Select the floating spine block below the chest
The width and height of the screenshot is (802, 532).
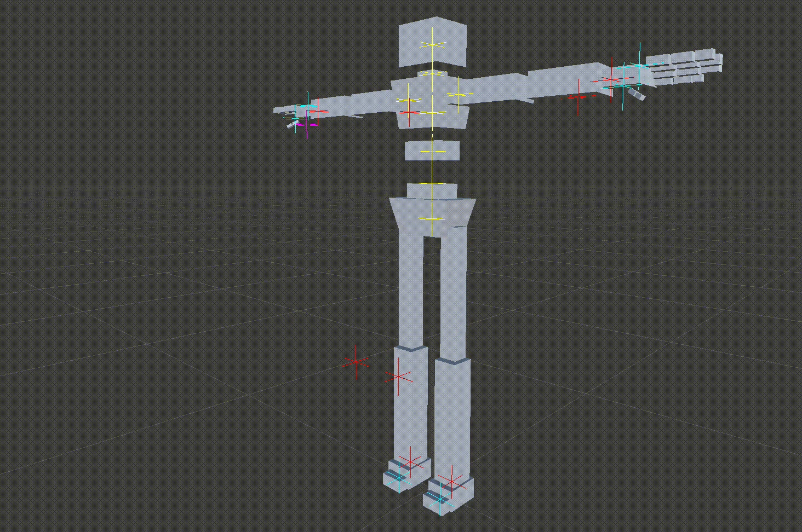(432, 151)
